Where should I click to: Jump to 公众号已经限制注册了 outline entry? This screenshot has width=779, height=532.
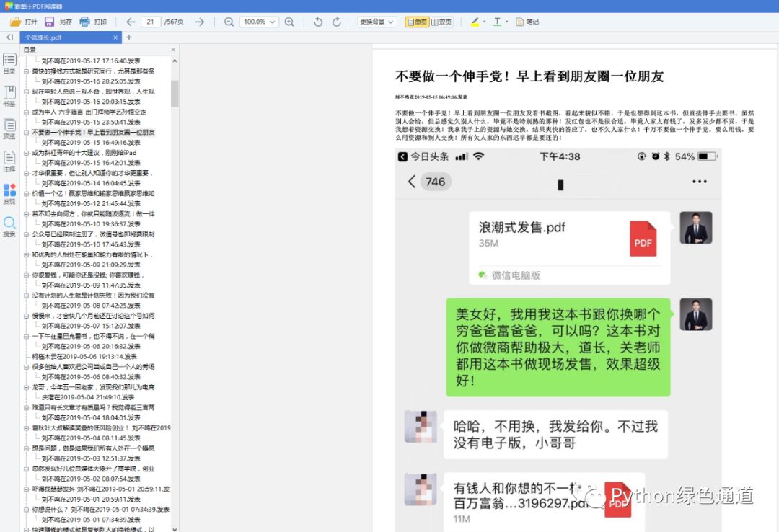pyautogui.click(x=93, y=234)
